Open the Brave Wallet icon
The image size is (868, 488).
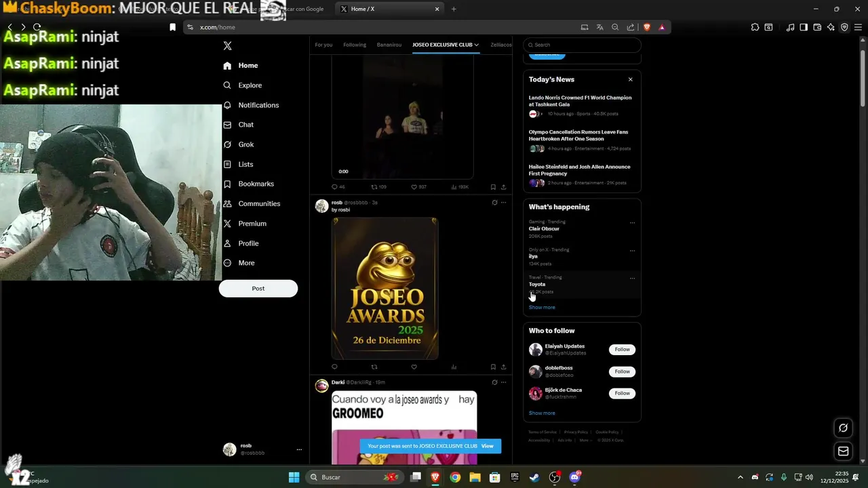click(x=817, y=27)
